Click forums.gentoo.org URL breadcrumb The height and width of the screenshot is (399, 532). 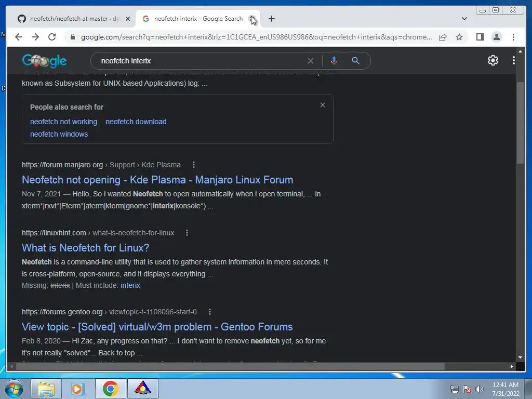(x=109, y=312)
